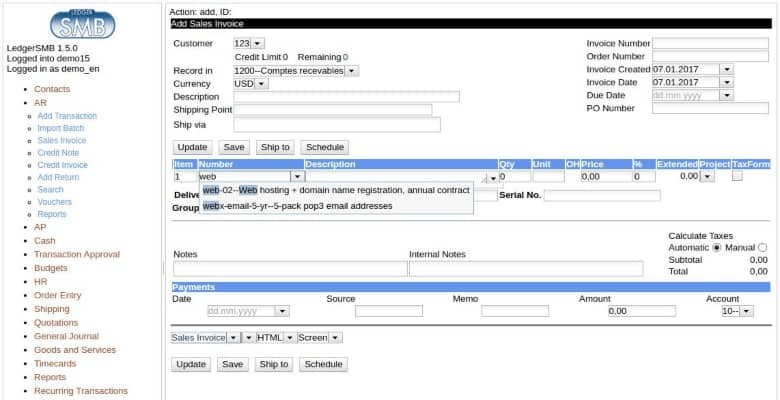The width and height of the screenshot is (780, 400).
Task: Choose webx-email-5-yr suggestion
Action: pos(336,206)
